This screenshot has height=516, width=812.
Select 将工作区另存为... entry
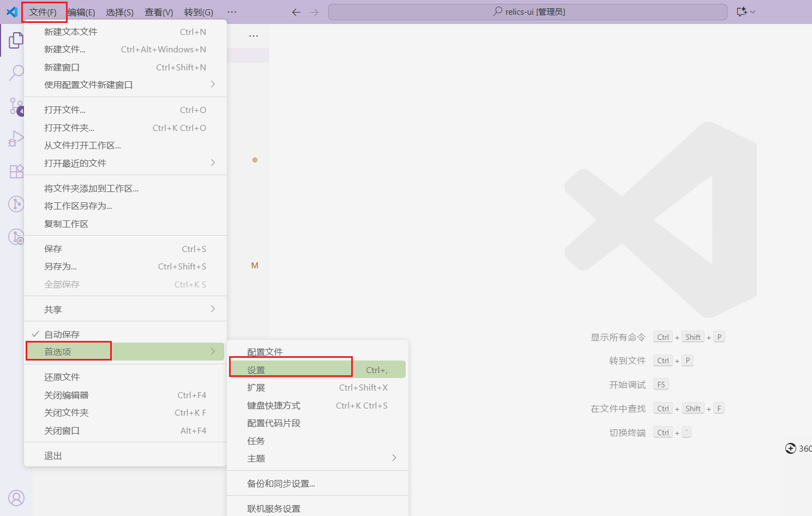(125, 206)
